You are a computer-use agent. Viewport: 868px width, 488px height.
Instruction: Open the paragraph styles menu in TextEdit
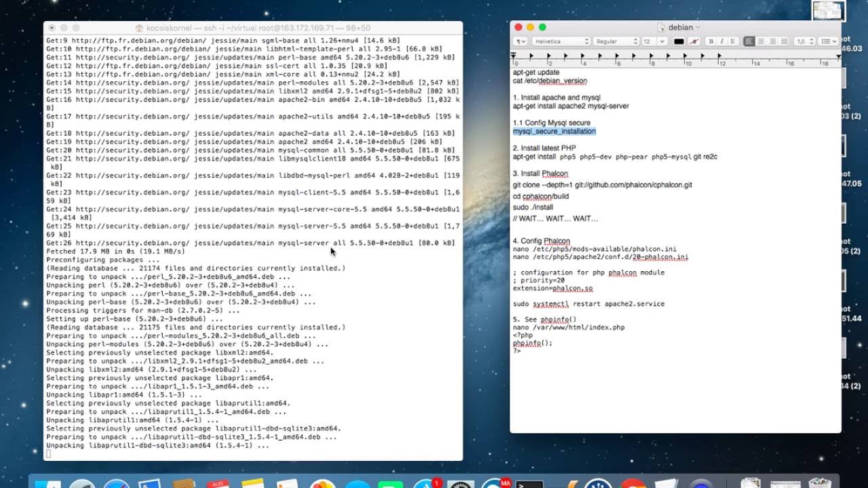tap(520, 41)
